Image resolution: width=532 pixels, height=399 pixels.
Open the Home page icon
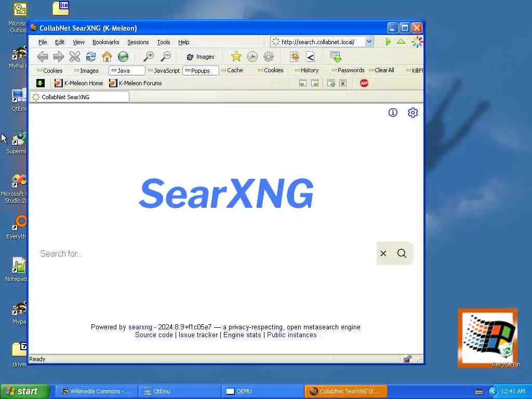click(107, 57)
